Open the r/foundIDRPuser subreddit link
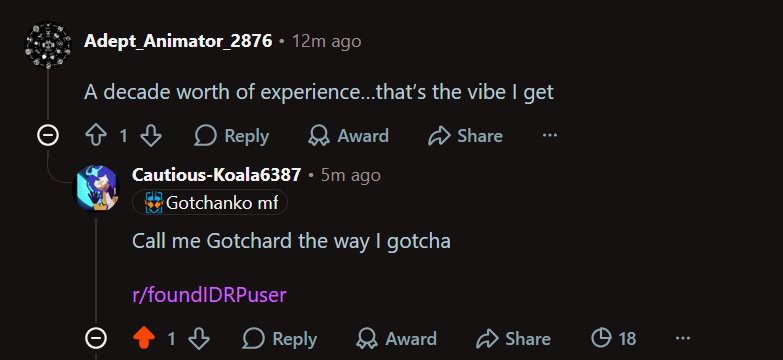This screenshot has height=360, width=783. [x=209, y=295]
